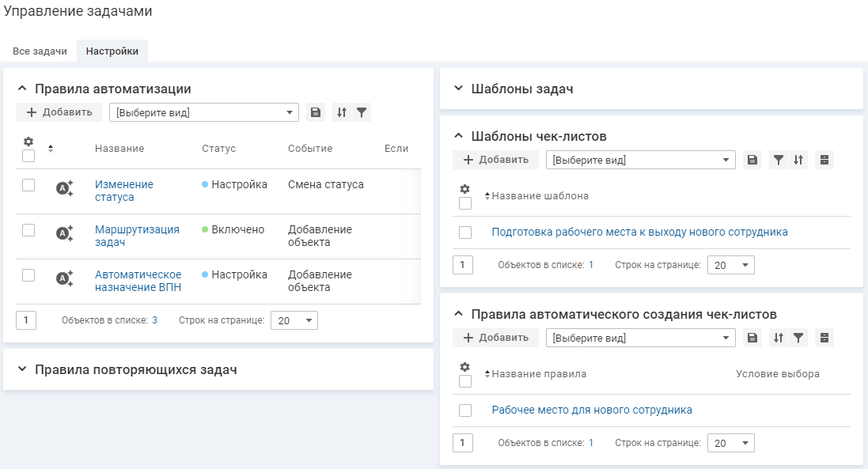The height and width of the screenshot is (469, 868).
Task: Click page number box in automation rules
Action: tap(26, 320)
